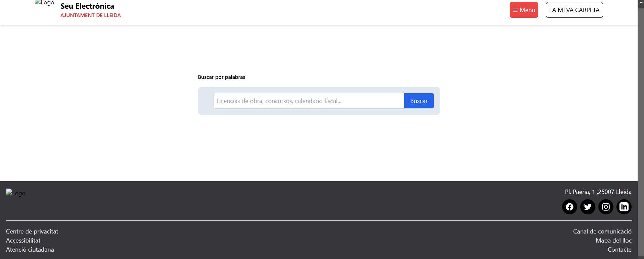Click the Ajuntament de Lleida subtitle

(91, 15)
